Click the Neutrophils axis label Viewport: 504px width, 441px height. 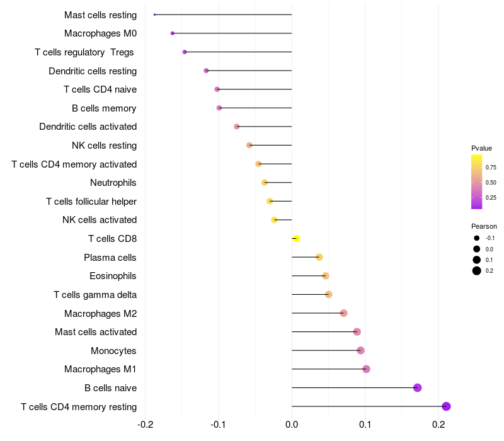pos(113,183)
